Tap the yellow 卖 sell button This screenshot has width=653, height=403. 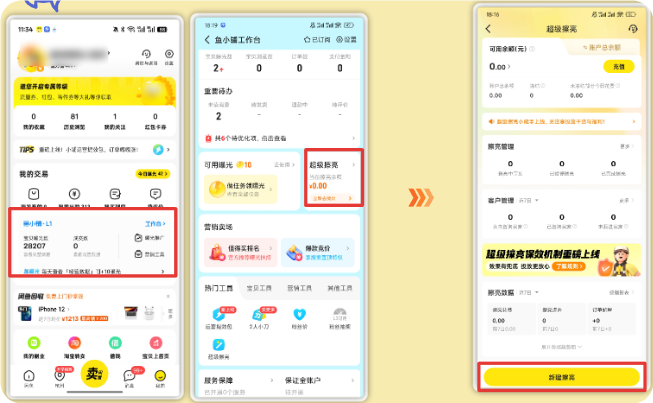click(94, 374)
